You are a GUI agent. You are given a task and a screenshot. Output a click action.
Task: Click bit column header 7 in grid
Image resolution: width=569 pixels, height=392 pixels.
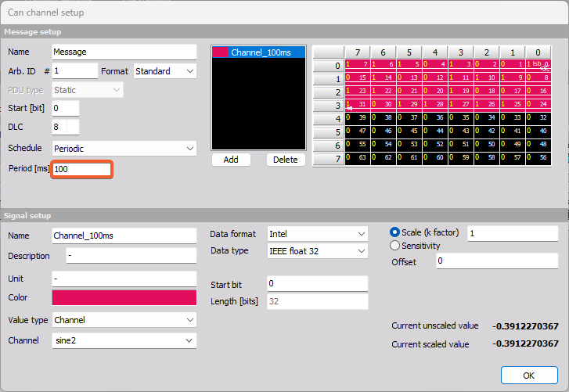(x=358, y=52)
